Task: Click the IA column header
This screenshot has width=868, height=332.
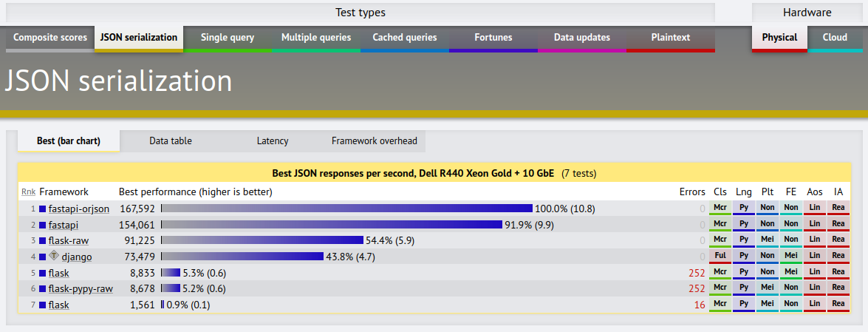Action: pos(838,192)
